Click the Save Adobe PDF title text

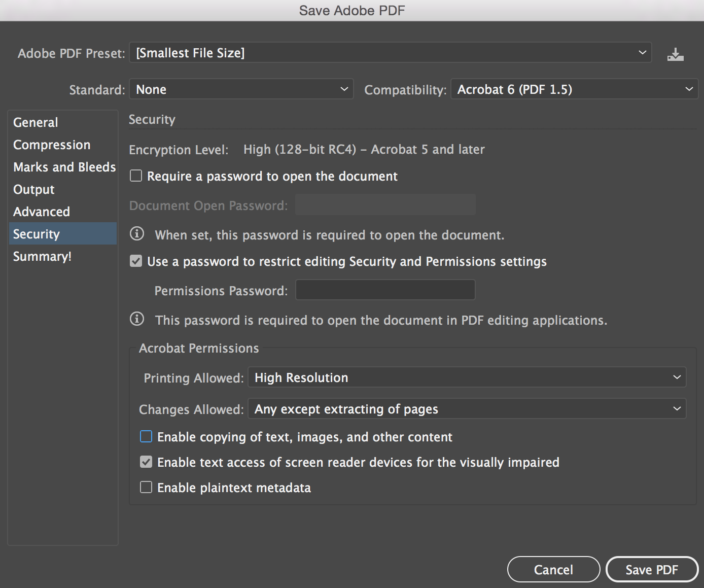tap(352, 11)
